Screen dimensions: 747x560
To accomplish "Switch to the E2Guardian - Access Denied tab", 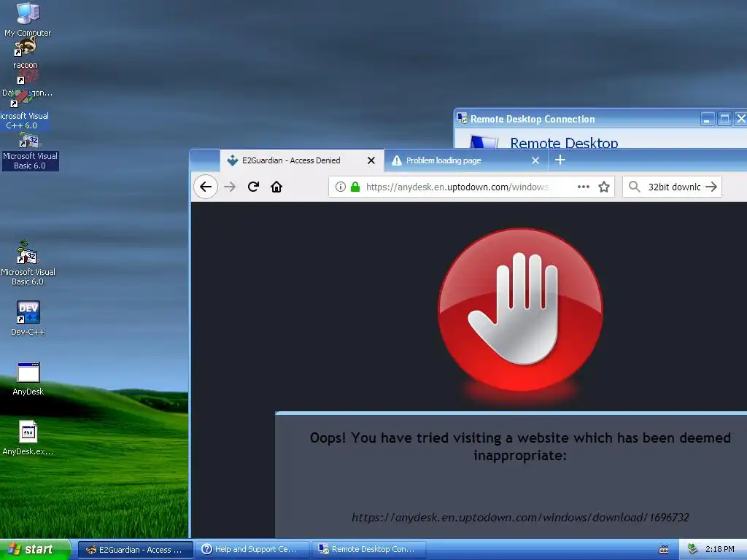I will tap(301, 160).
